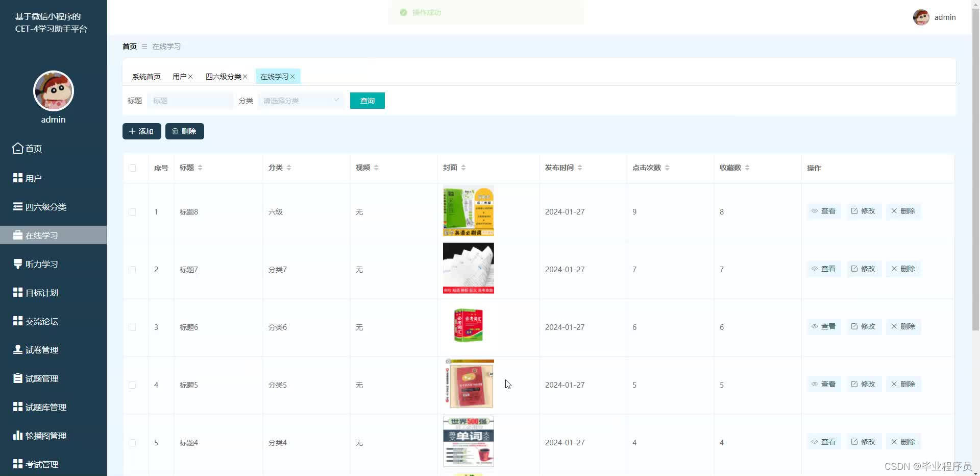Open the 标题6 cover thumbnail
The width and height of the screenshot is (980, 476).
469,325
